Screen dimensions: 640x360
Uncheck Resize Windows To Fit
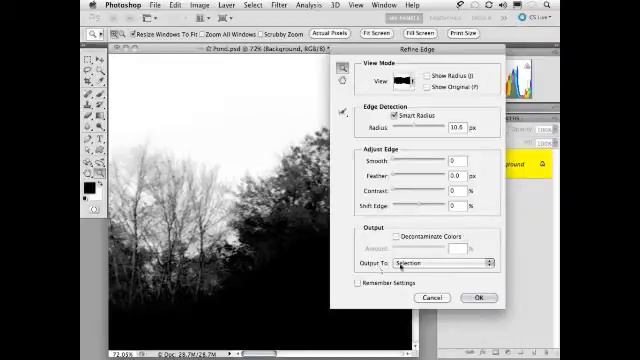pyautogui.click(x=133, y=34)
